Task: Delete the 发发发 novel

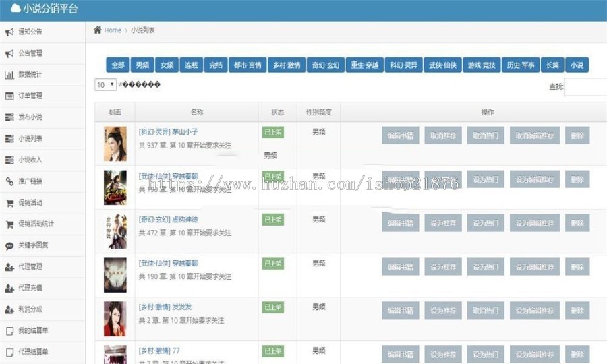Action: click(x=577, y=311)
